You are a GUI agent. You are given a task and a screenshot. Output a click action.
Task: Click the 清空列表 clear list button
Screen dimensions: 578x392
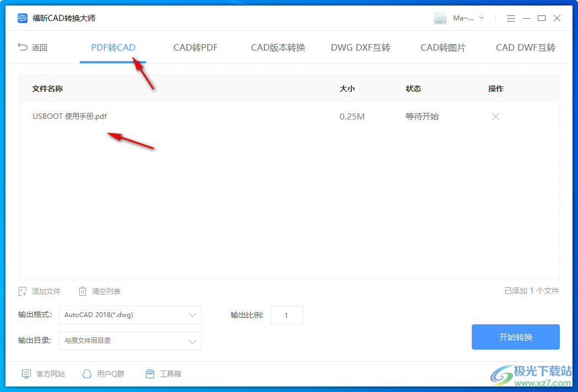pyautogui.click(x=100, y=291)
